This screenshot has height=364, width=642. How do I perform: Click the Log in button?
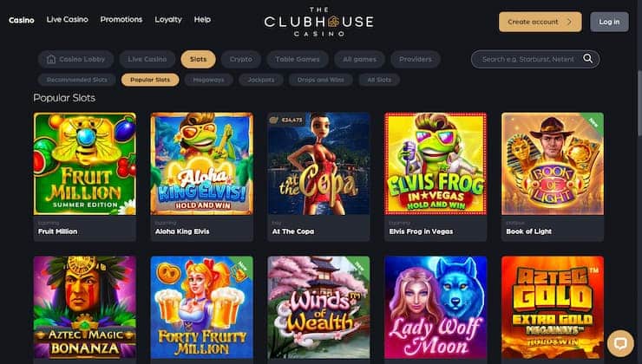pyautogui.click(x=609, y=22)
